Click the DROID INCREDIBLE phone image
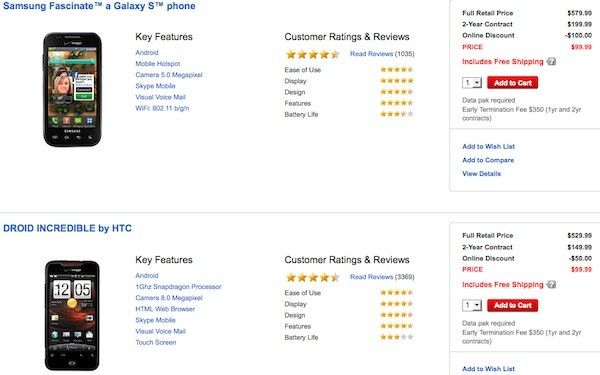Image resolution: width=600 pixels, height=375 pixels. 72,315
